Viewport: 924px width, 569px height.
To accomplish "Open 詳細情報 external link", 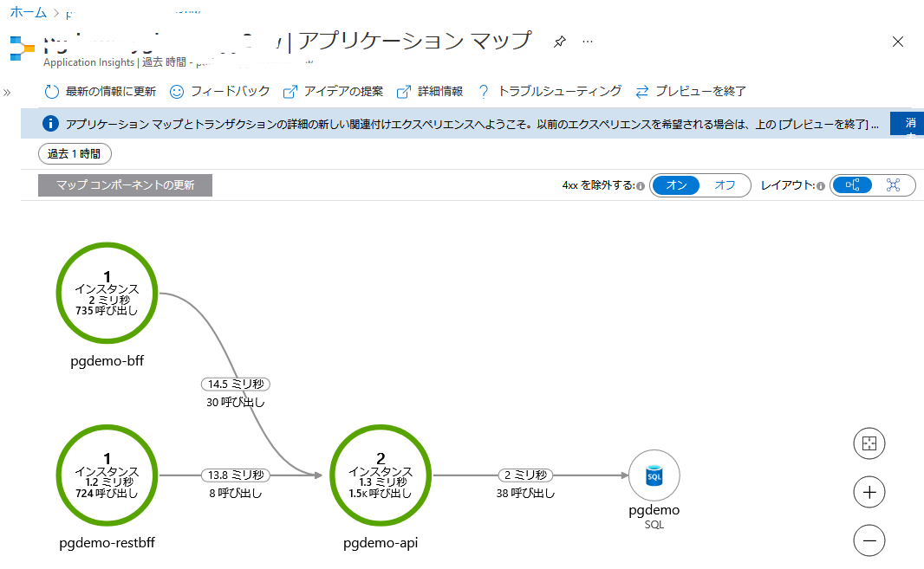I will pyautogui.click(x=430, y=91).
